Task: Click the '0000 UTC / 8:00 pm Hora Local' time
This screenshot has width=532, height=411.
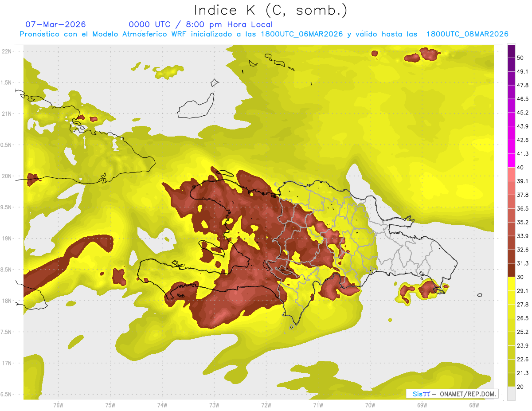Action: coord(200,24)
